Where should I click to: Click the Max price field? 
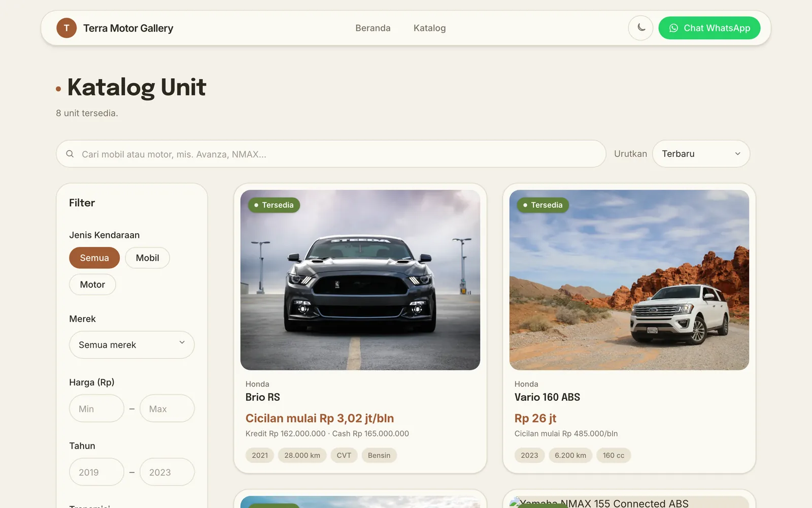coord(167,408)
